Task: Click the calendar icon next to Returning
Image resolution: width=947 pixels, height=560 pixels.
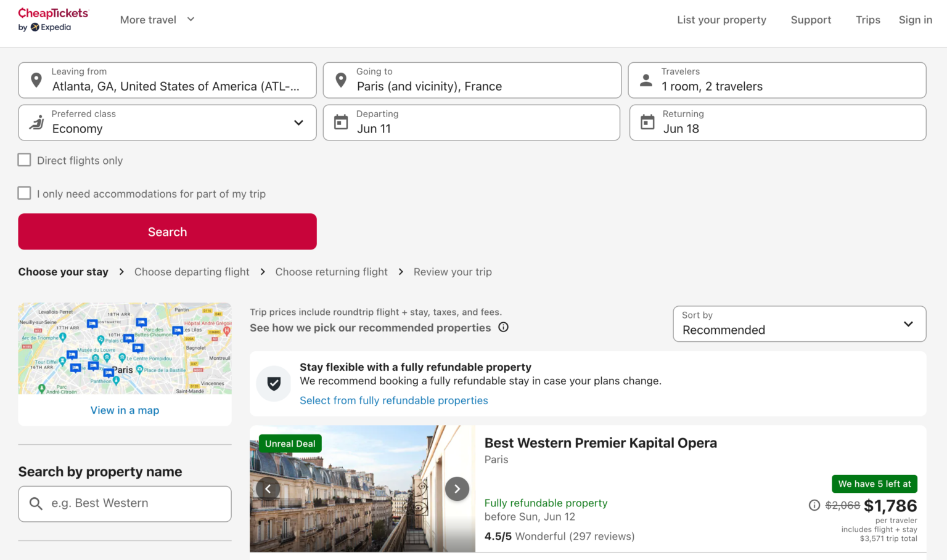Action: coord(647,122)
